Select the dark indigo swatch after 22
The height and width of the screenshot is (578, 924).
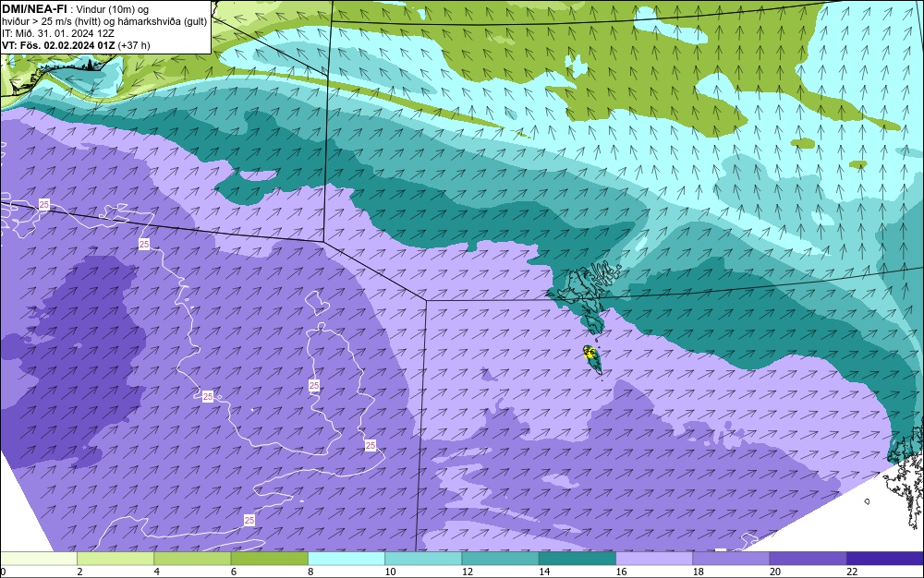[x=884, y=558]
